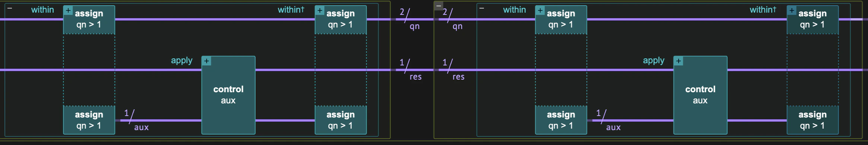The height and width of the screenshot is (145, 868).
Task: Click the 'aux' wire label in the first circuit
Action: (142, 127)
